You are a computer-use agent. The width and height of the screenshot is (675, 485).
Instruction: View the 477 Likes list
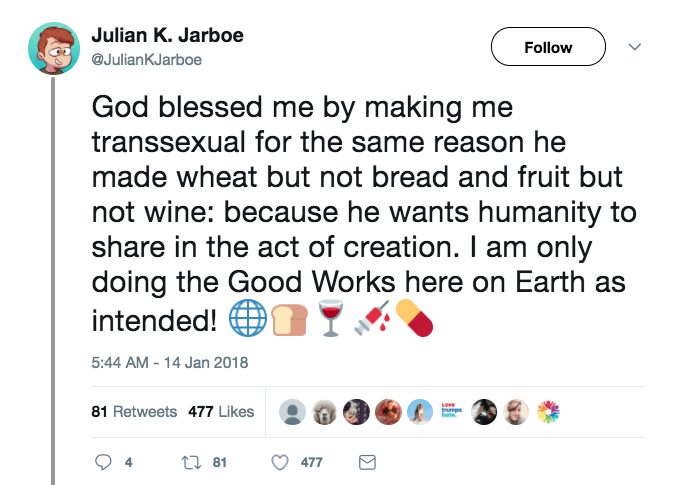[221, 412]
